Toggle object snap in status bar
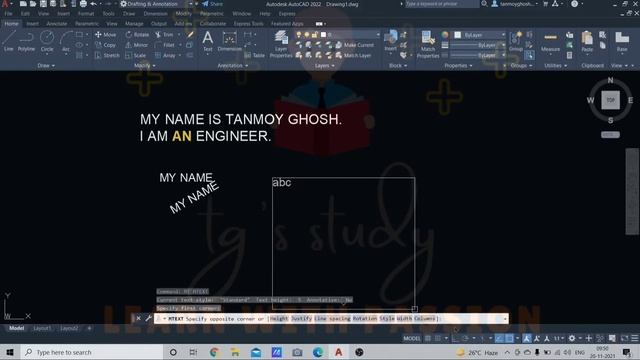Screen dimensions: 640x360 click(x=509, y=338)
